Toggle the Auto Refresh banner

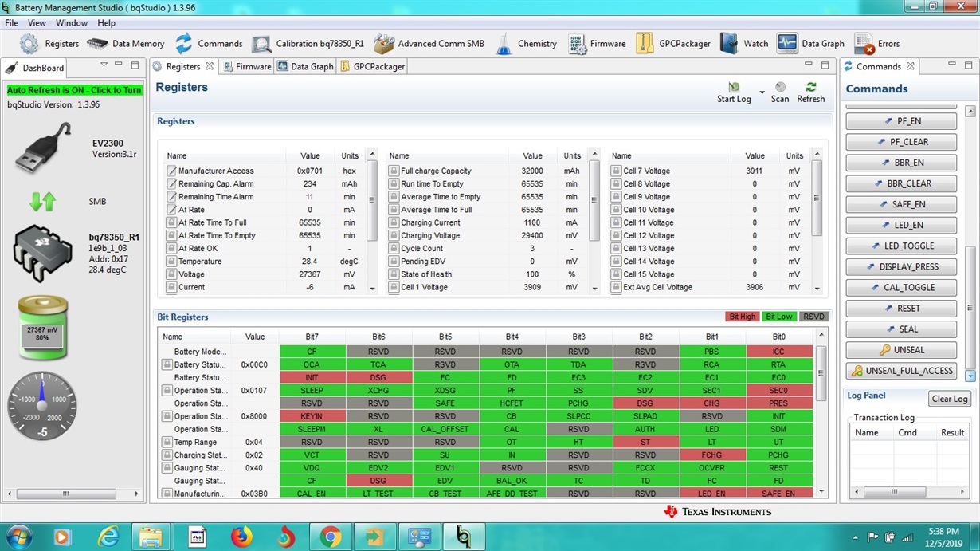pos(74,90)
